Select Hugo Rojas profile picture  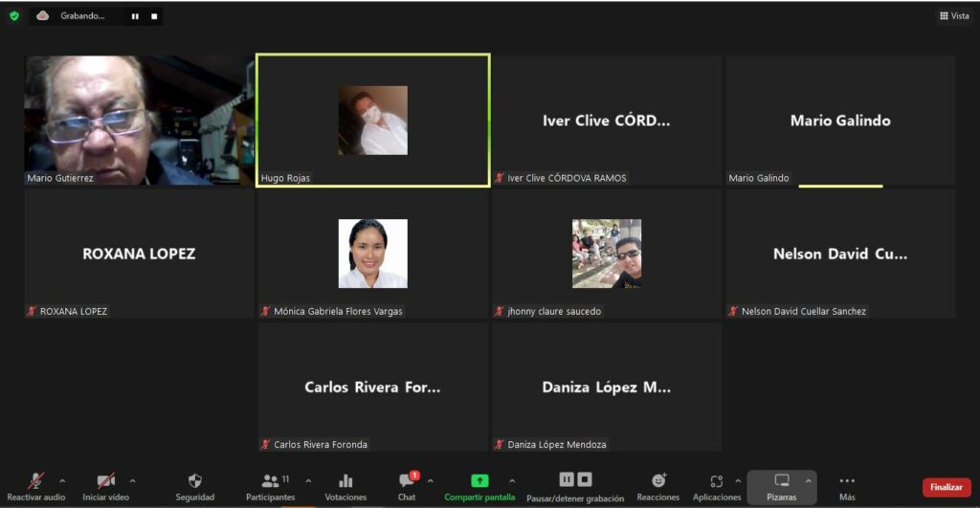pyautogui.click(x=373, y=121)
